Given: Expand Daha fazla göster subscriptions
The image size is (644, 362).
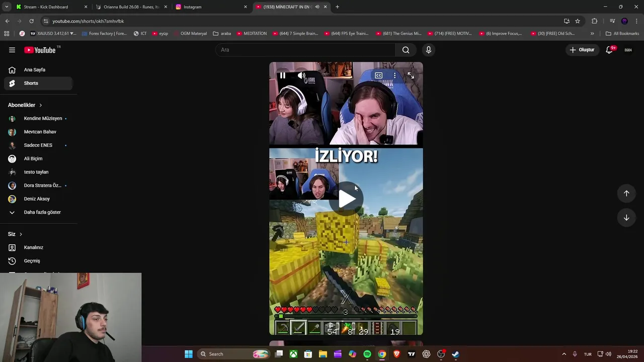Looking at the screenshot, I should pos(38,212).
